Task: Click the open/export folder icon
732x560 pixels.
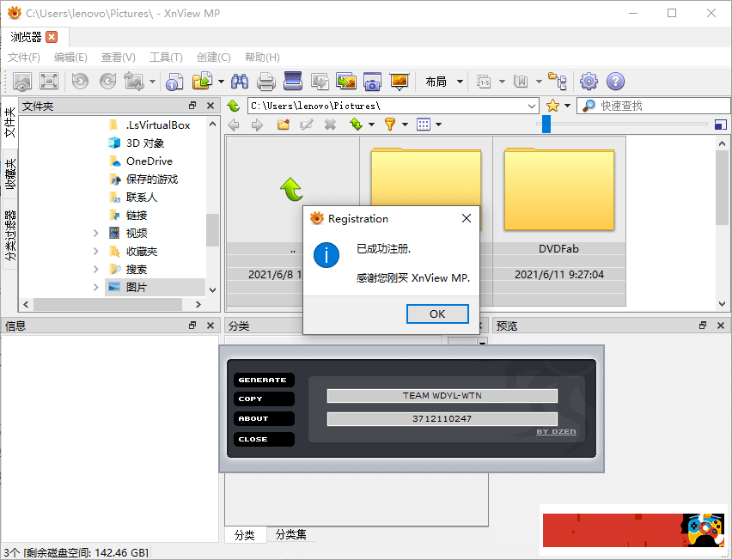Action: 202,82
